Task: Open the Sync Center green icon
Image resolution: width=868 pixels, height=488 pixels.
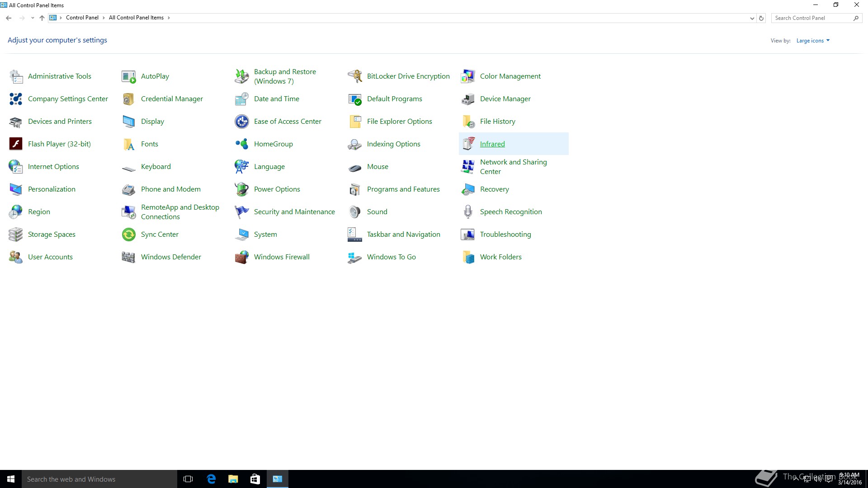Action: pos(129,235)
